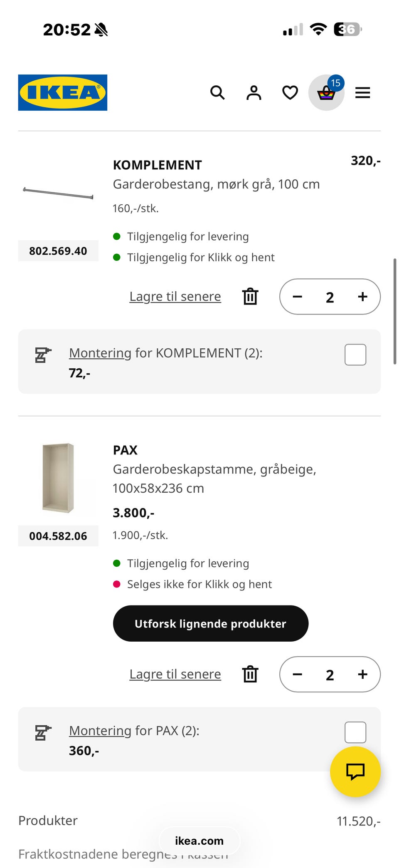Viewport: 399px width, 868px height.
Task: Increase KOMPLEMENT quantity with plus
Action: pos(362,297)
